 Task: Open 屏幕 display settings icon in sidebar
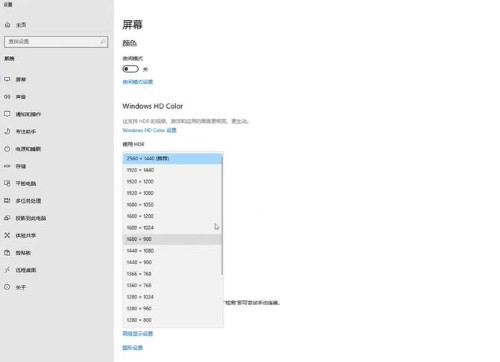point(7,79)
